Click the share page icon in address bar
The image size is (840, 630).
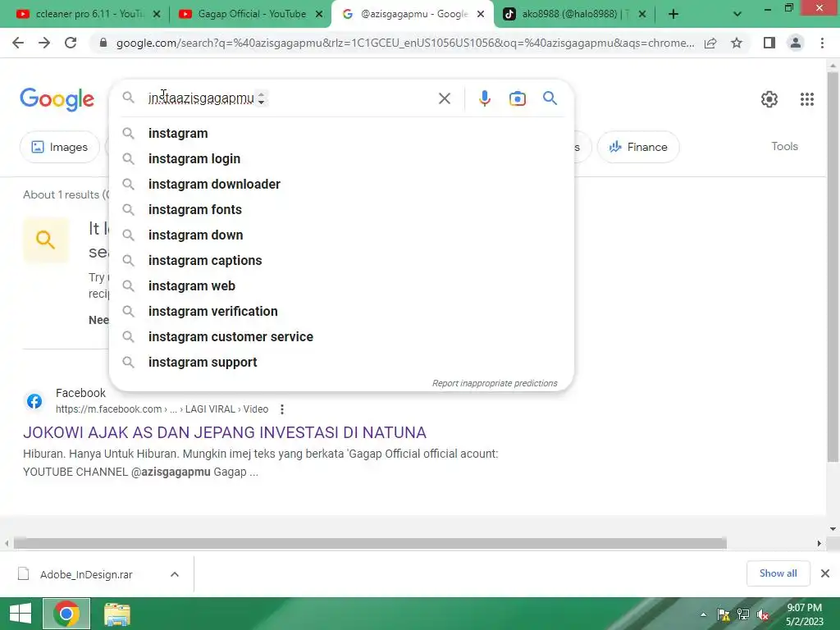[710, 43]
